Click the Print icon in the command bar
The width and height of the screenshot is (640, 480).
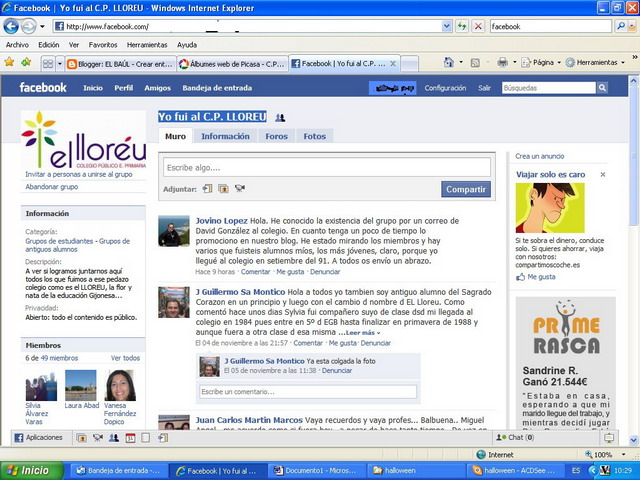(502, 62)
